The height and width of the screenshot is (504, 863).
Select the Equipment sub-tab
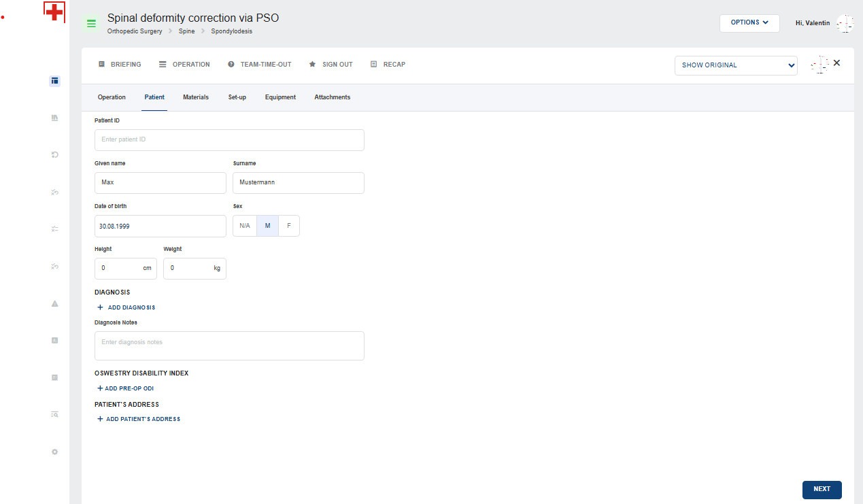(x=280, y=97)
